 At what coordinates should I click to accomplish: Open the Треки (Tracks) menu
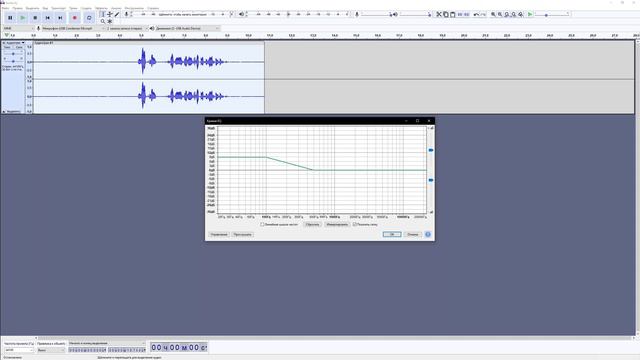coord(73,8)
